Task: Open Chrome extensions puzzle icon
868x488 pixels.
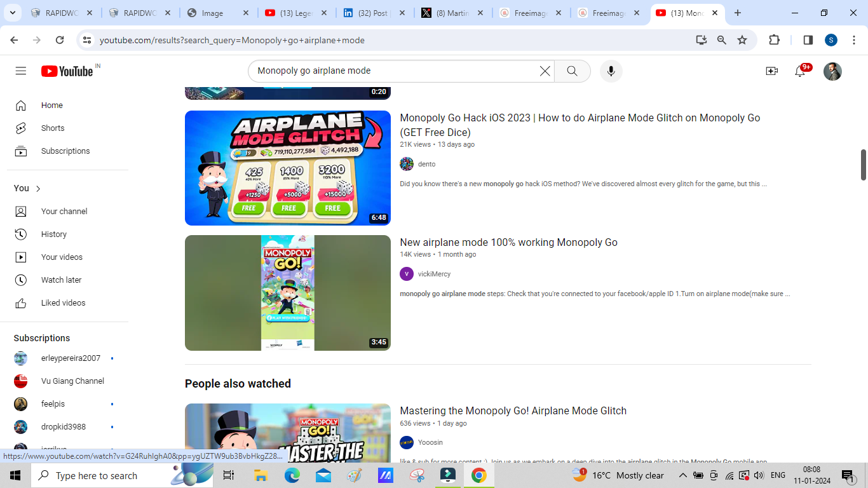Action: (x=774, y=40)
